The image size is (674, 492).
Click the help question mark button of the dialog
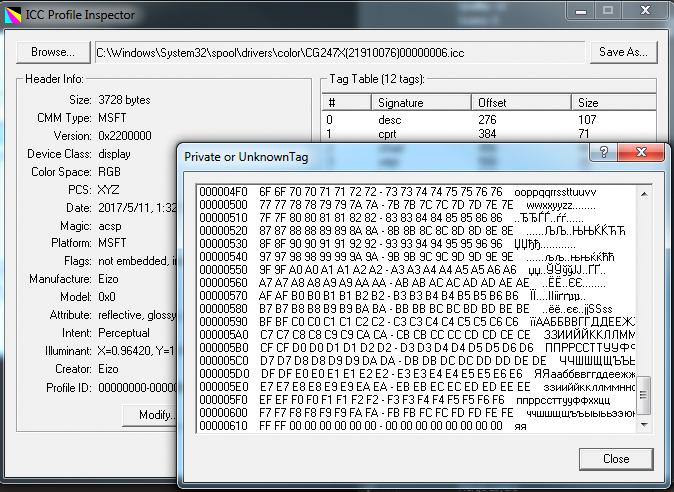(604, 152)
